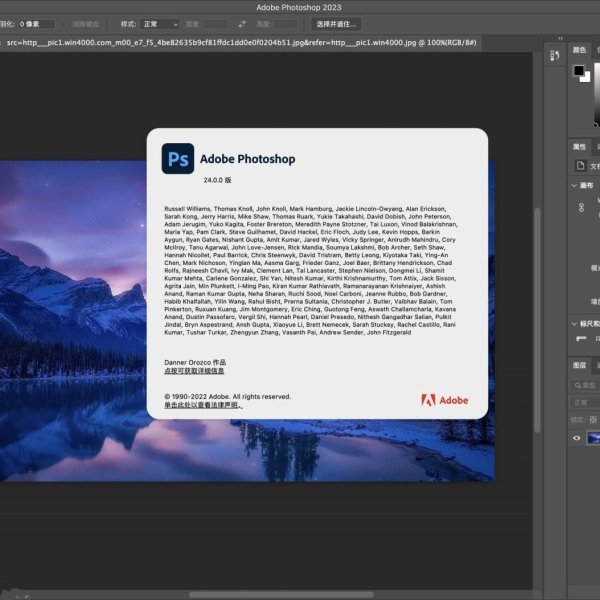The width and height of the screenshot is (600, 600).
Task: Switch to the 颜色 (Color) panel tab
Action: coord(579,50)
